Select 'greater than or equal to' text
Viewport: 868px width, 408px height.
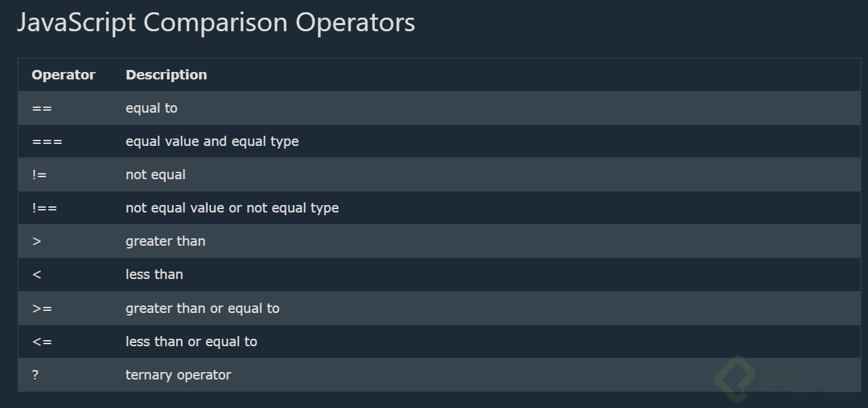pyautogui.click(x=202, y=308)
